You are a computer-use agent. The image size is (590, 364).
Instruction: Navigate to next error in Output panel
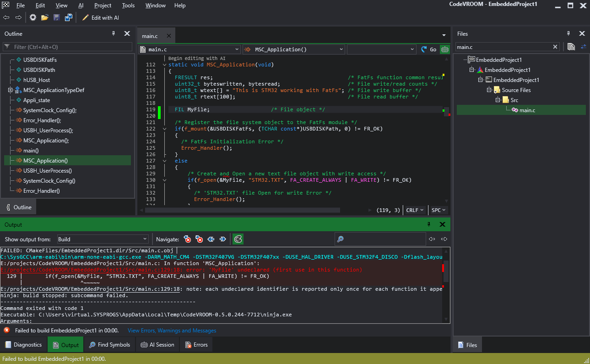tap(199, 239)
